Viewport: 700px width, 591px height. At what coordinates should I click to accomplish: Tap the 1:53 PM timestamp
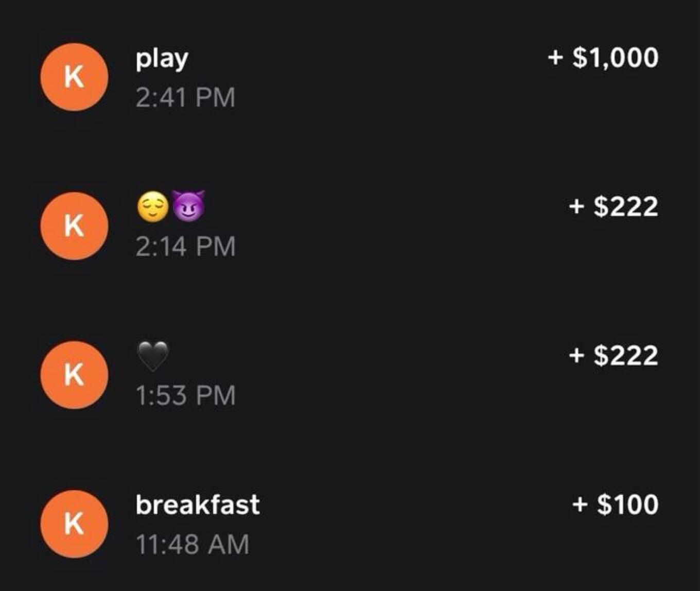click(185, 395)
